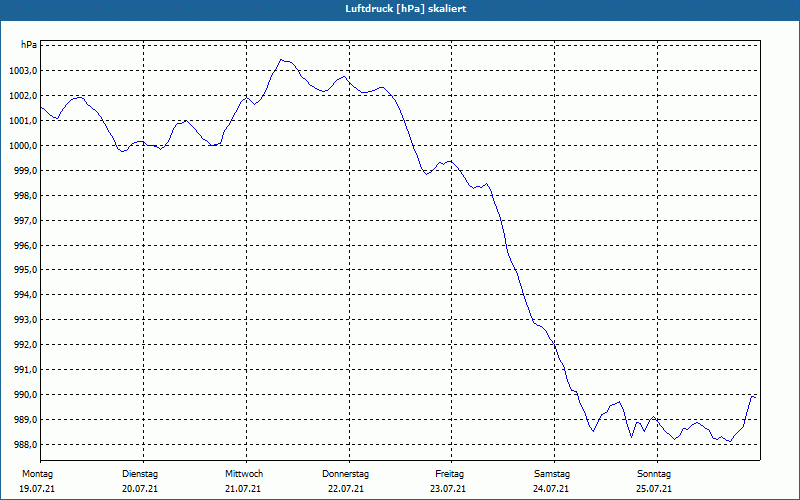Click the date 19.07.21
800x500 pixels.
37,489
